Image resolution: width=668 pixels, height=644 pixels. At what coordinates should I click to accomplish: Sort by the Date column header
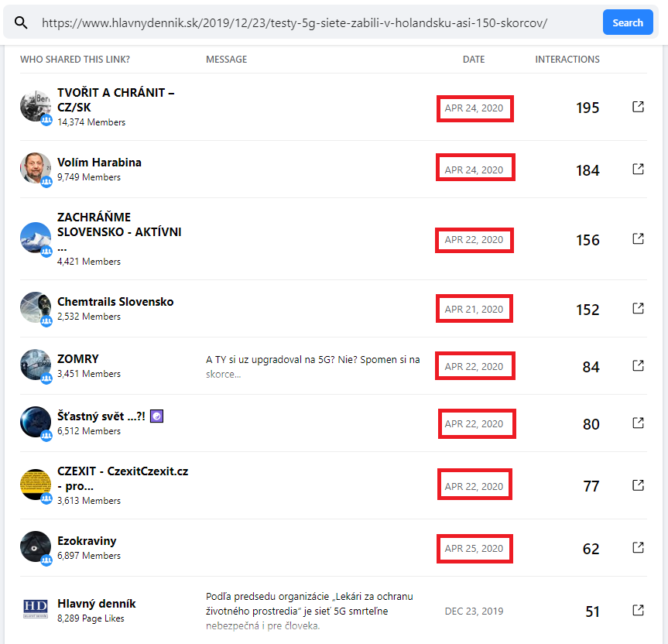[474, 60]
